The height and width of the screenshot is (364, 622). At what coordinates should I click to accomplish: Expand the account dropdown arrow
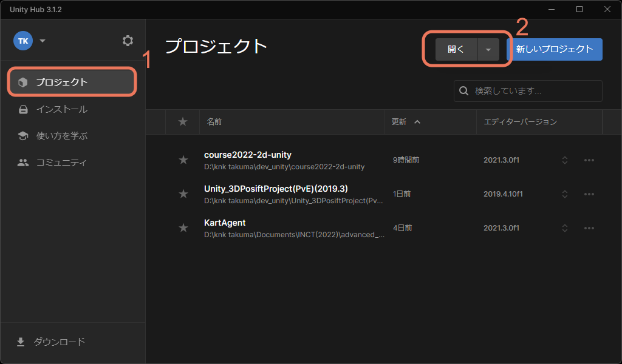point(43,41)
